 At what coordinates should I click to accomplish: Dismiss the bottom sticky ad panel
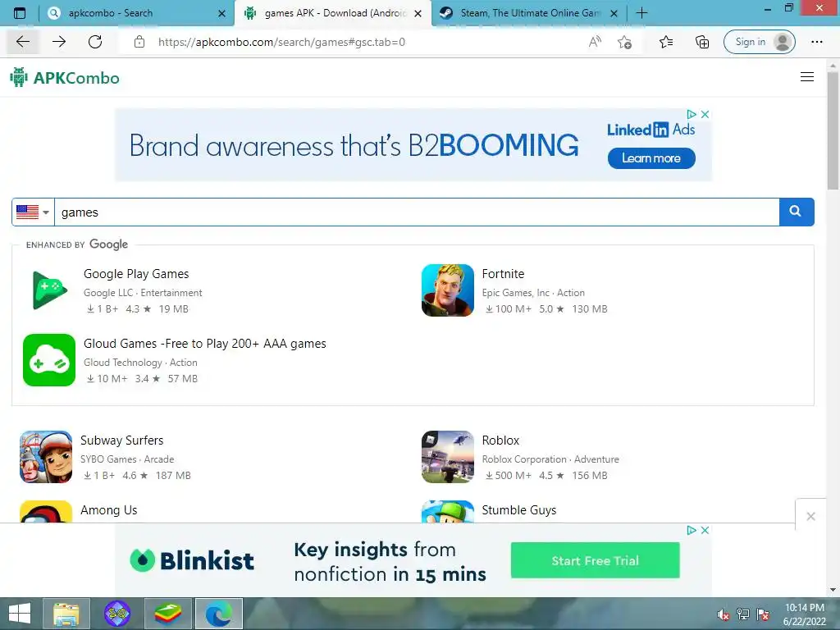(x=810, y=516)
